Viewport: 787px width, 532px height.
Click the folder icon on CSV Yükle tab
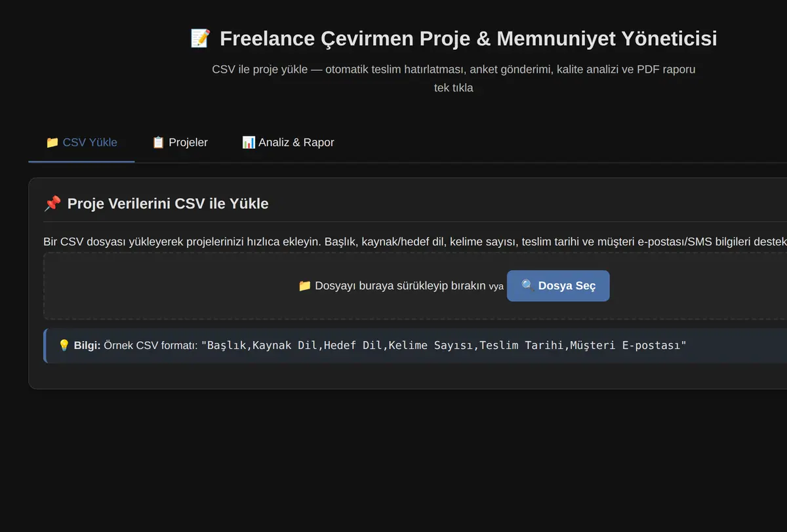pos(52,142)
